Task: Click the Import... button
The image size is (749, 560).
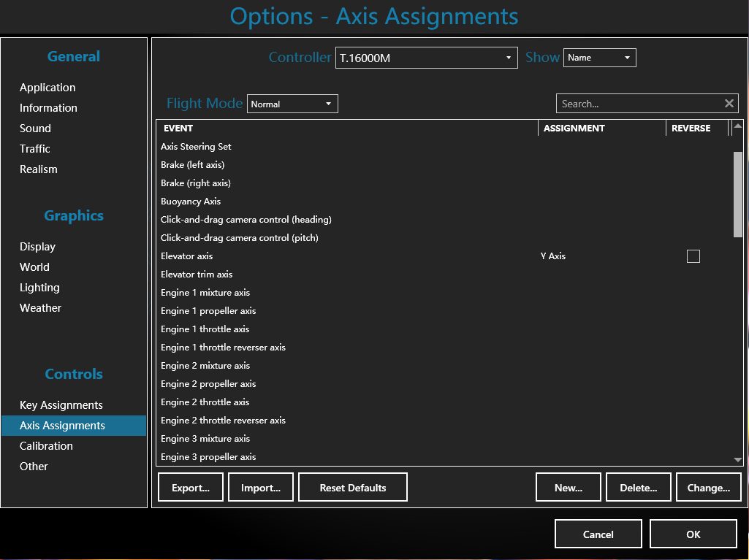Action: click(x=261, y=488)
